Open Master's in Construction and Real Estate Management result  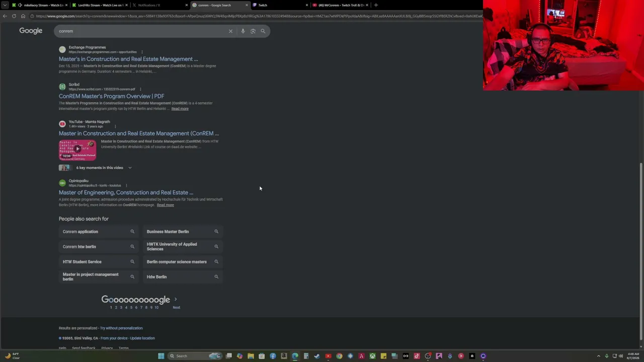[x=128, y=59]
